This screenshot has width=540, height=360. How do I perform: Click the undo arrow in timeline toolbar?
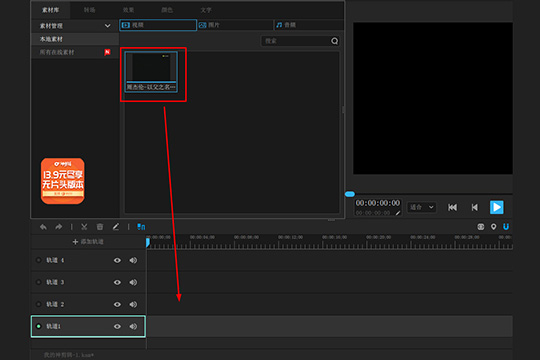(x=43, y=227)
